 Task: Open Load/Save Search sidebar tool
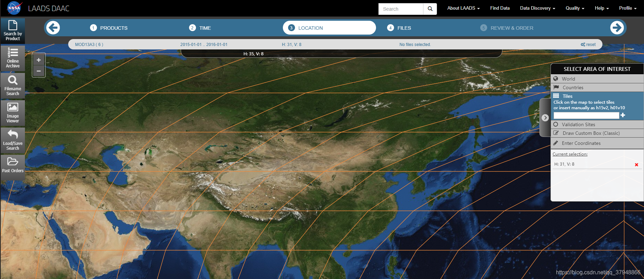click(x=13, y=140)
